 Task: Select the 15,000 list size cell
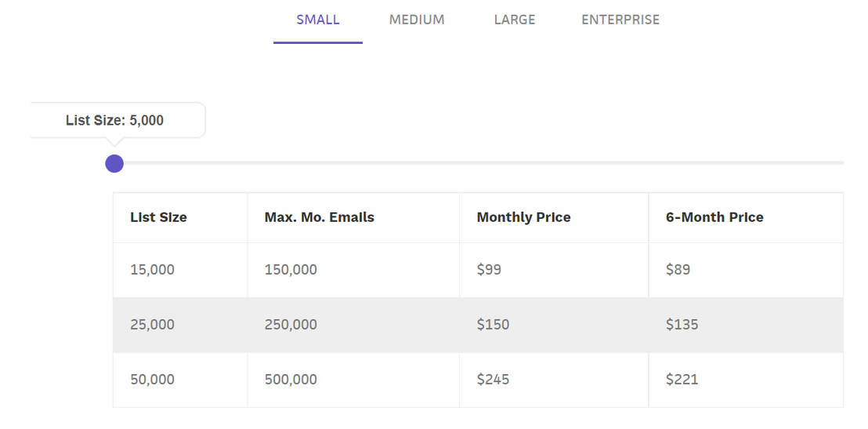click(180, 270)
